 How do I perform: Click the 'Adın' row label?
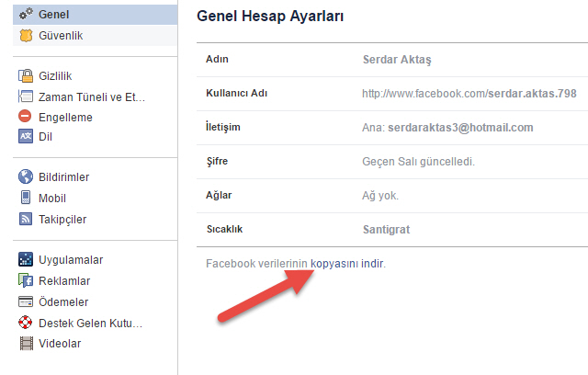point(217,59)
